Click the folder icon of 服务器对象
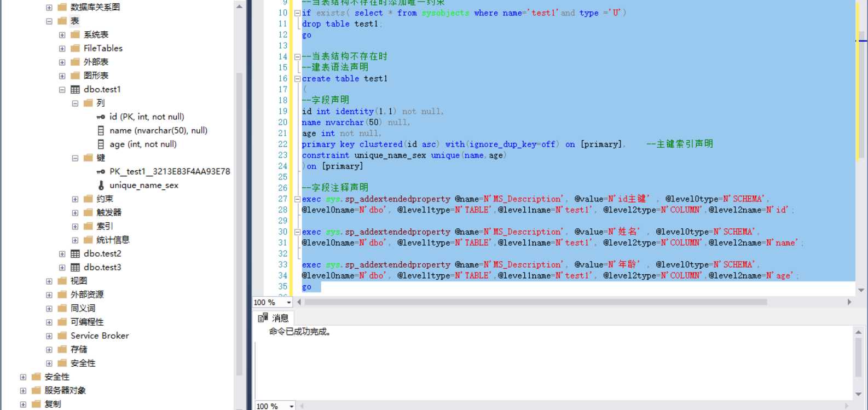 (x=36, y=390)
